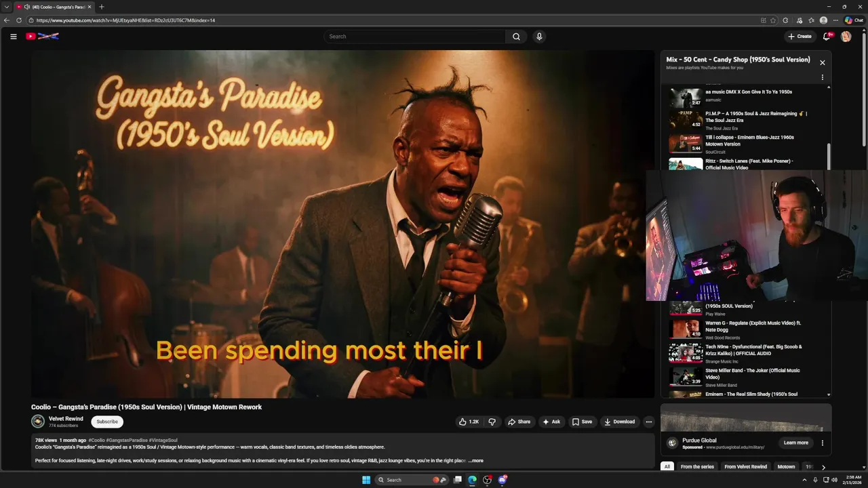Open more actions ellipsis beside Download

point(648,422)
